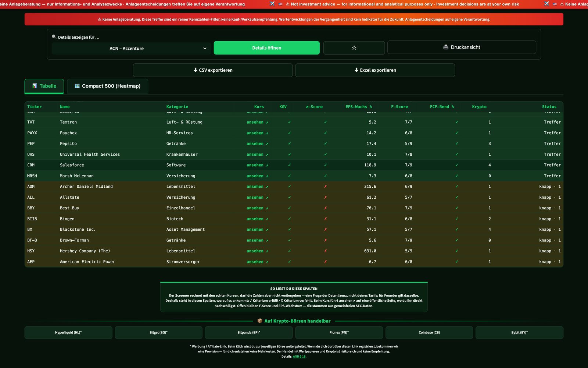Open ansehen link for Universal Health Services
Viewport: 588px width, 368px height.
click(x=257, y=155)
